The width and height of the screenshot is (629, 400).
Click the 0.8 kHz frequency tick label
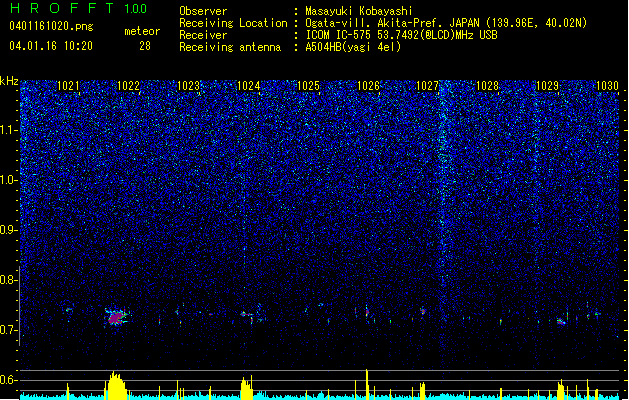[x=8, y=280]
